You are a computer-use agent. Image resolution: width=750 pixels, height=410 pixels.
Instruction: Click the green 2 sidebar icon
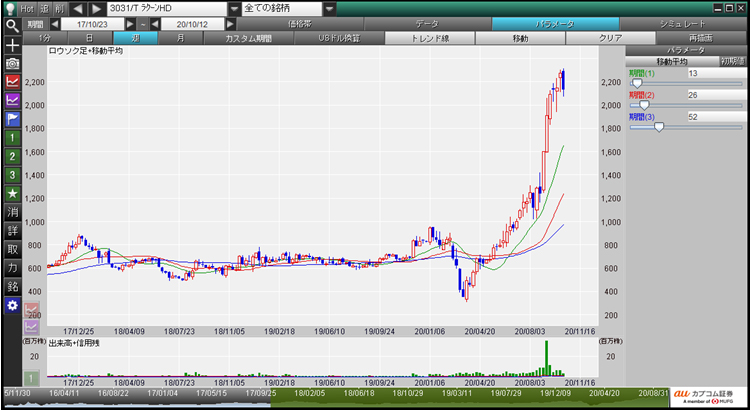point(12,156)
